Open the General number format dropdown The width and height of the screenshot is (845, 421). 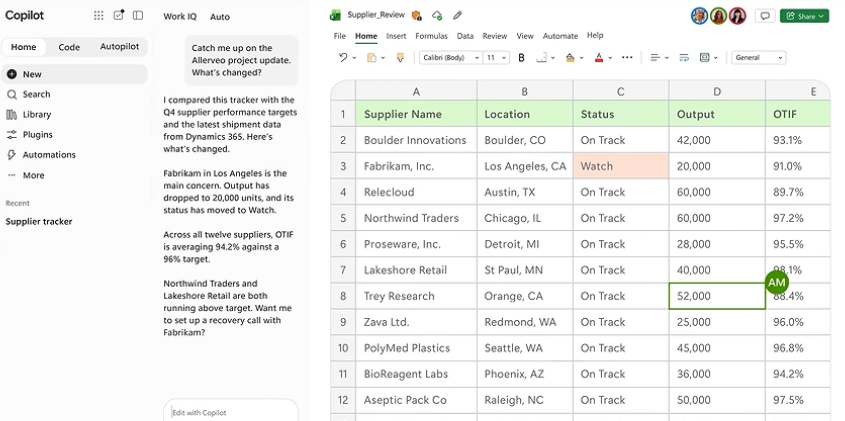point(759,58)
